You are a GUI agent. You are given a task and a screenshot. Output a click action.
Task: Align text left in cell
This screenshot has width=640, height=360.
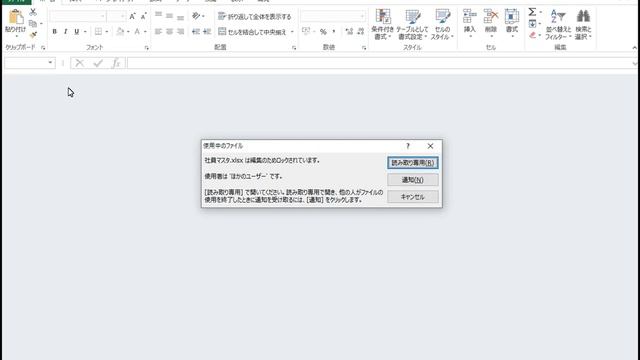[158, 31]
